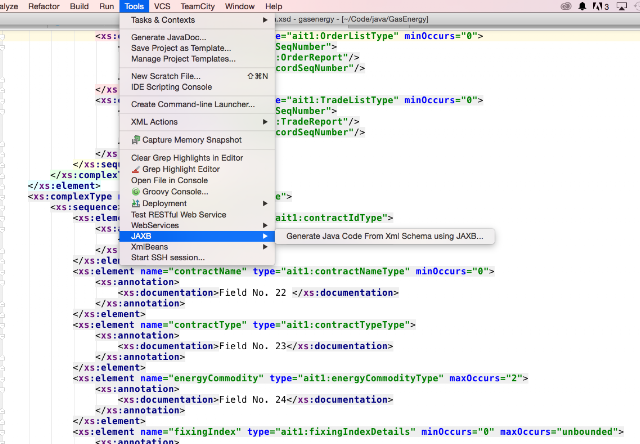Select Save Project as Template...
Viewport: 640px width, 444px height.
[198, 48]
